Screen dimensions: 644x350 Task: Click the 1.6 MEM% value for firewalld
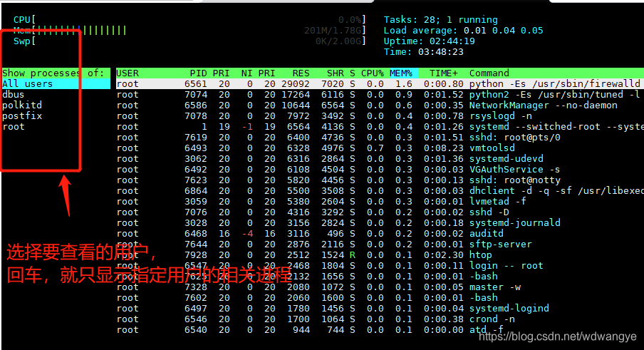(404, 84)
